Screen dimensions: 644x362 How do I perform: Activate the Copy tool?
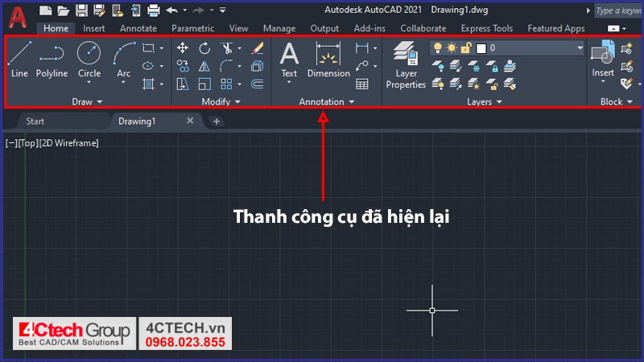click(183, 66)
